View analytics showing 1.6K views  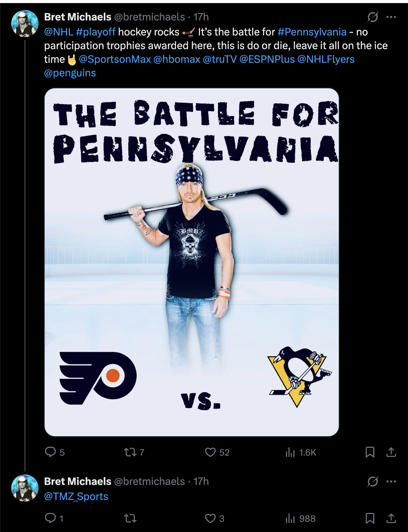290,452
